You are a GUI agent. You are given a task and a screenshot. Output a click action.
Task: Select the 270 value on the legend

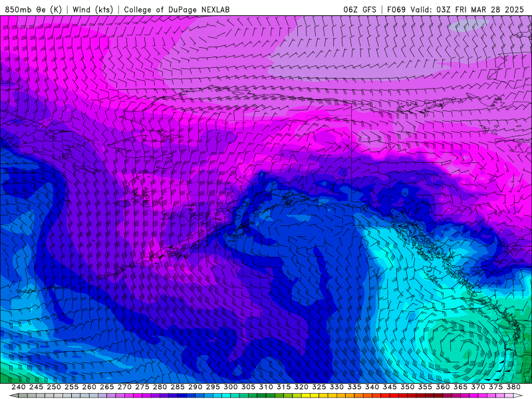[x=124, y=387]
